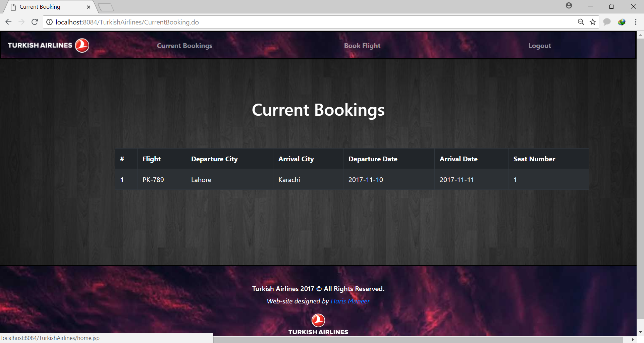The width and height of the screenshot is (644, 343).
Task: Click the site info icon in address bar
Action: (x=49, y=22)
